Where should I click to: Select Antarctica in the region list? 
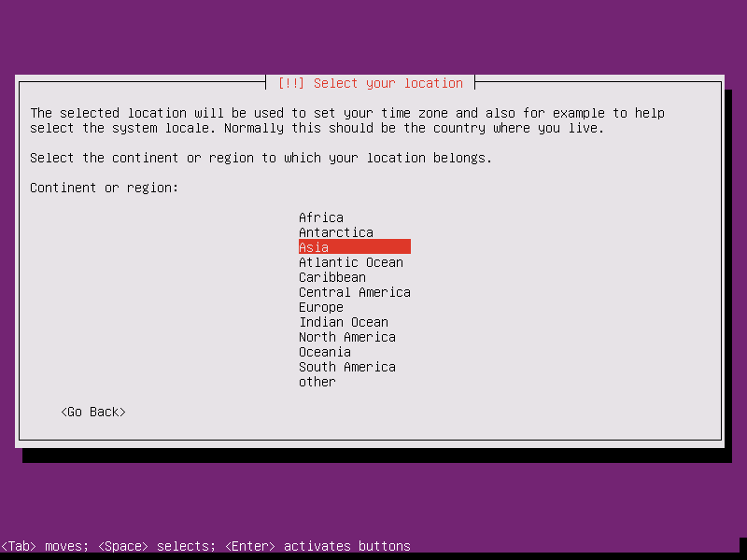(335, 232)
